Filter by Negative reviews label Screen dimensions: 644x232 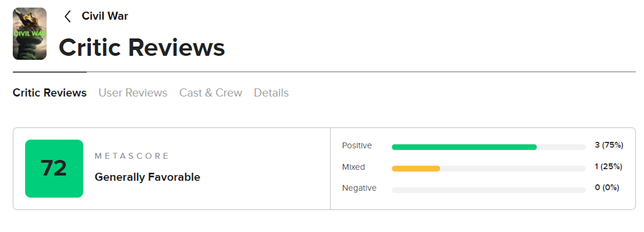(359, 188)
